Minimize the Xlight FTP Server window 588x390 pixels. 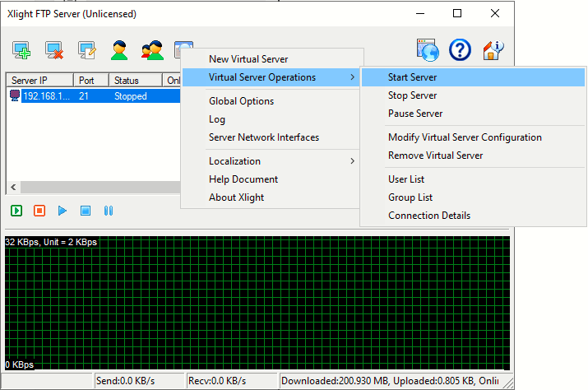point(420,13)
